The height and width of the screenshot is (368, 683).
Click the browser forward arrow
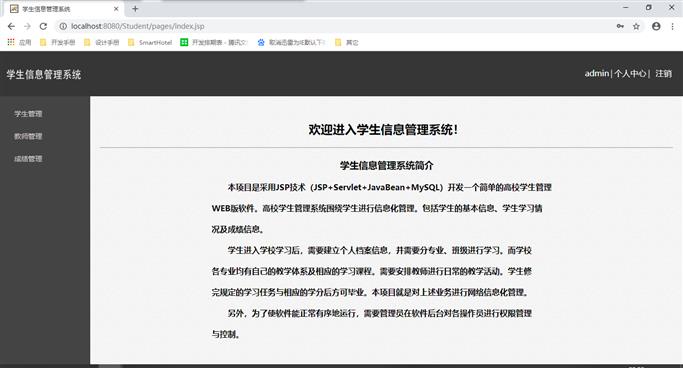click(x=27, y=26)
